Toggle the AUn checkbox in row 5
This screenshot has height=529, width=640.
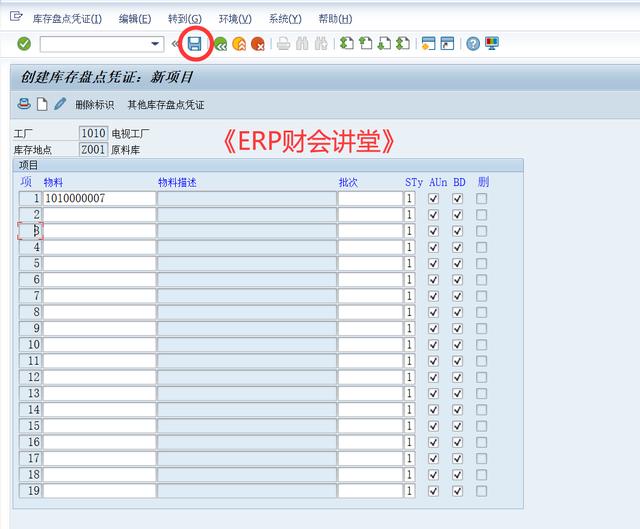coord(433,264)
